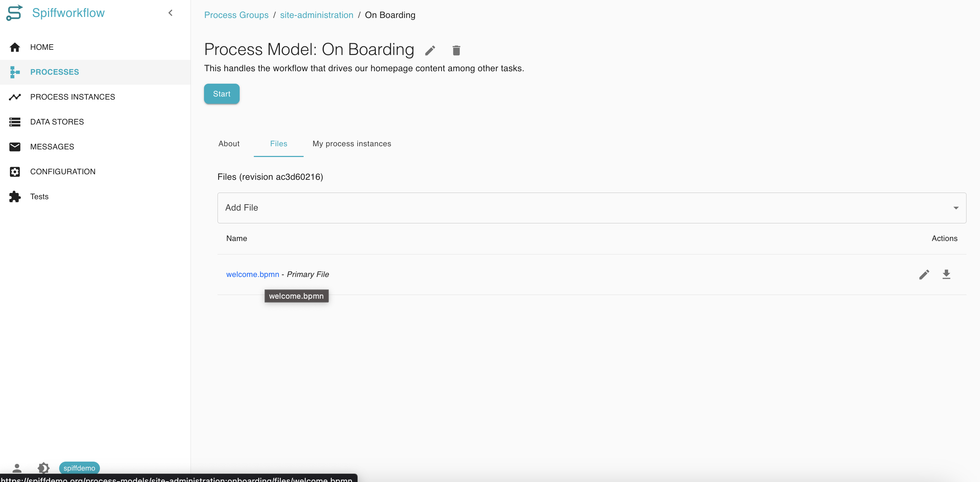Open the user profile icon

pyautogui.click(x=17, y=467)
